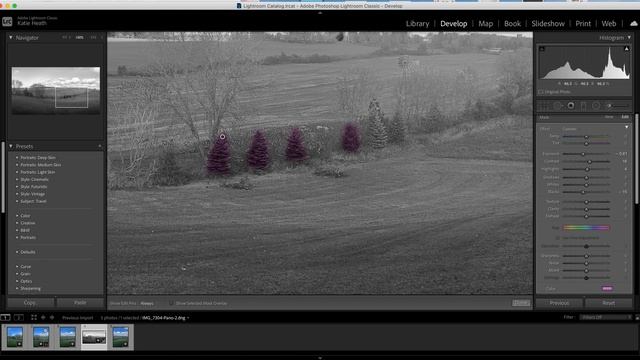
Task: Collapse the Presets panel
Action: [11, 146]
